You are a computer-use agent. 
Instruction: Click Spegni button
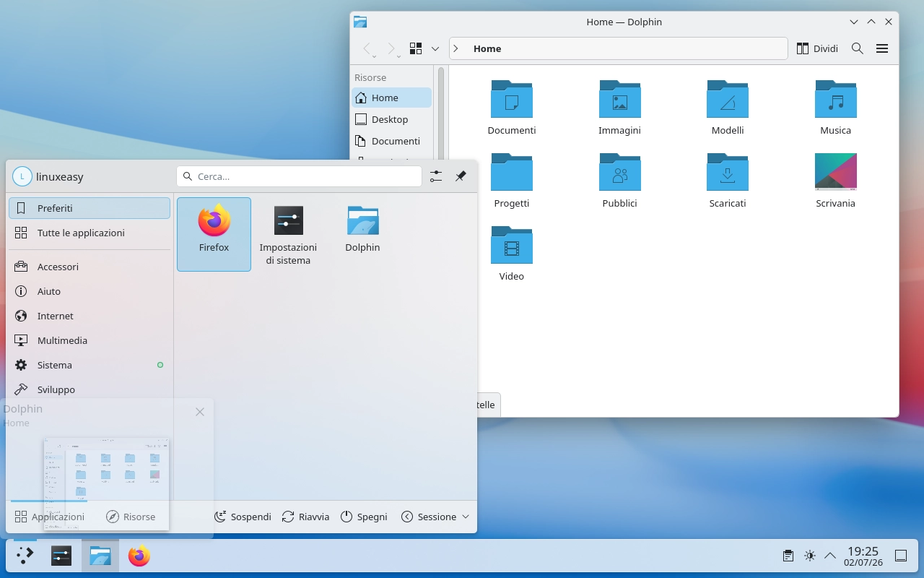(x=364, y=517)
